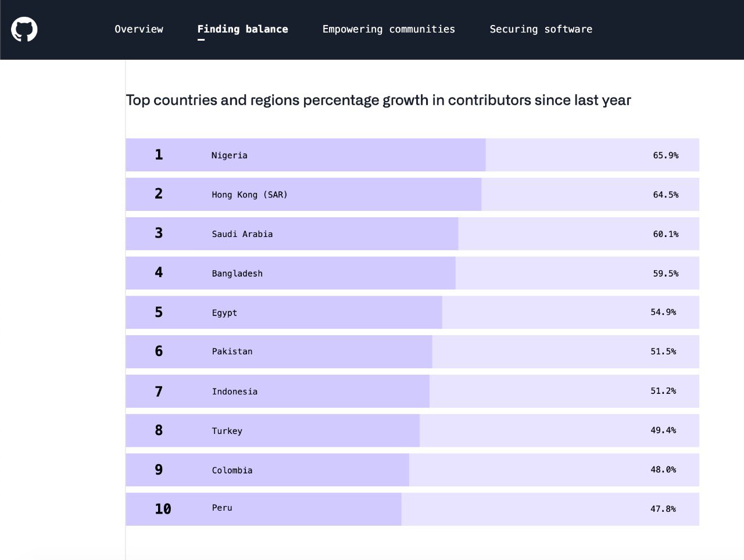The image size is (744, 560).
Task: Open the Overview tab
Action: pos(139,29)
